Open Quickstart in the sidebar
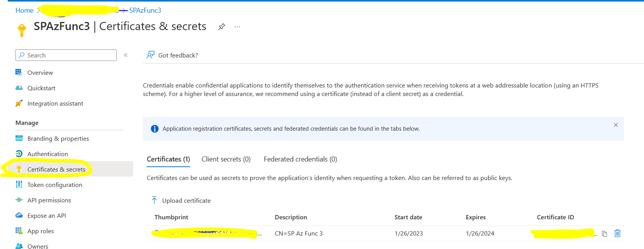644x249 pixels. 41,88
